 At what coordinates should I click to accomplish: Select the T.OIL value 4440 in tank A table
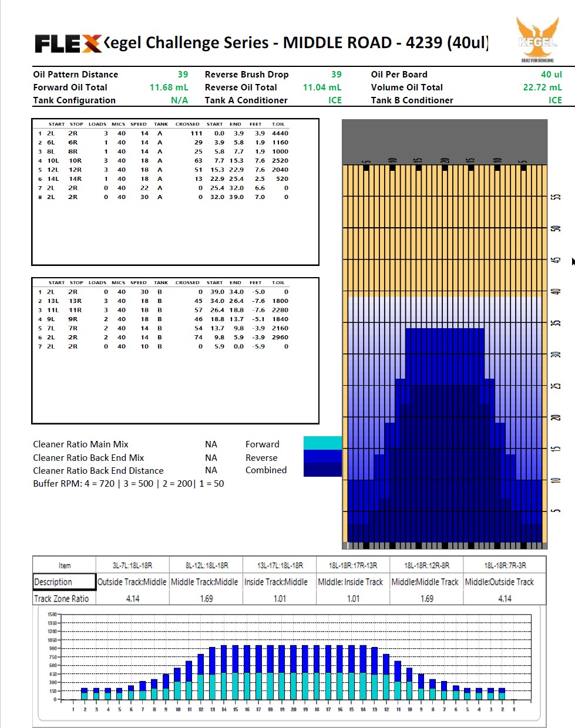pos(280,133)
